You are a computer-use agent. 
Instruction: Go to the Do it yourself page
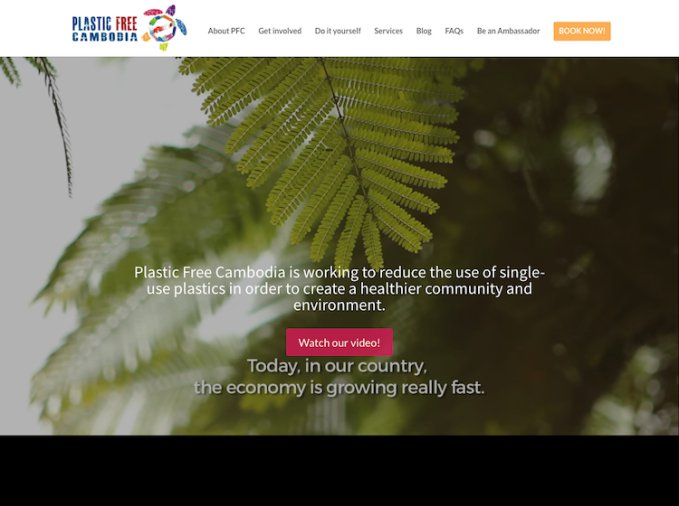338,31
